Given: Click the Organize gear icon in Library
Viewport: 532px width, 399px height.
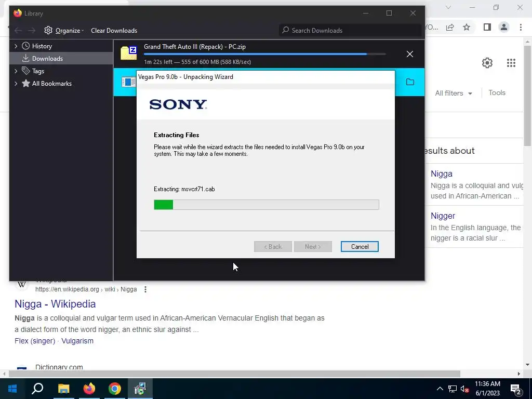Looking at the screenshot, I should pos(48,30).
